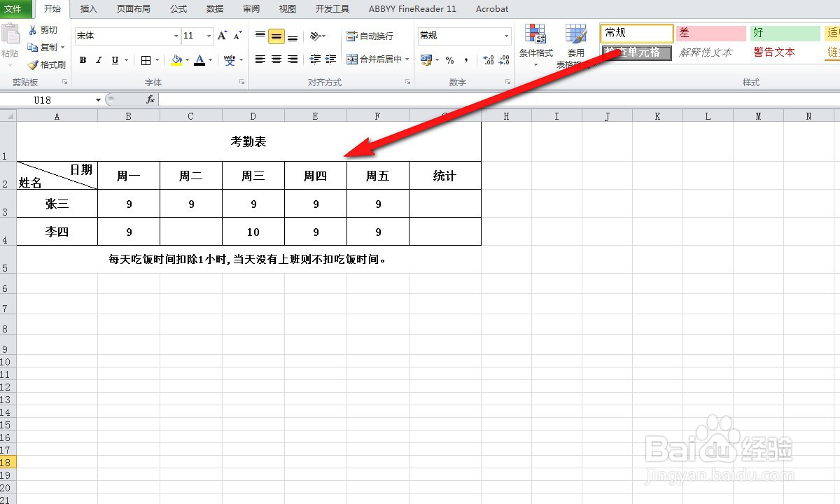Click the borders icon in the font group
This screenshot has width=840, height=504.
click(146, 60)
